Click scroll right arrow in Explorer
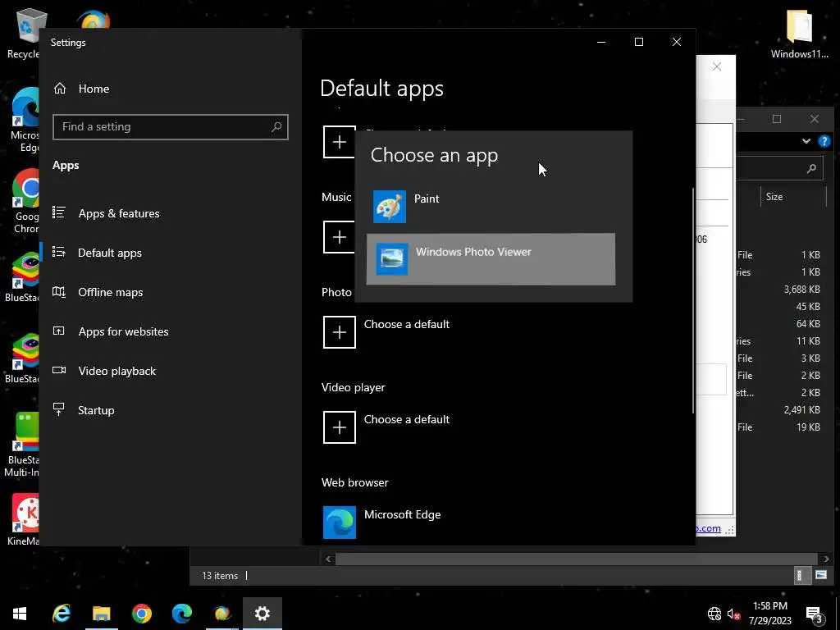Viewport: 840px width, 630px height. 826,559
